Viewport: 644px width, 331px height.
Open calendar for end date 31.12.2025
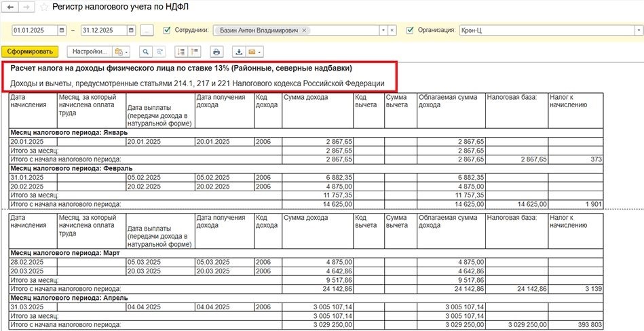coord(131,31)
